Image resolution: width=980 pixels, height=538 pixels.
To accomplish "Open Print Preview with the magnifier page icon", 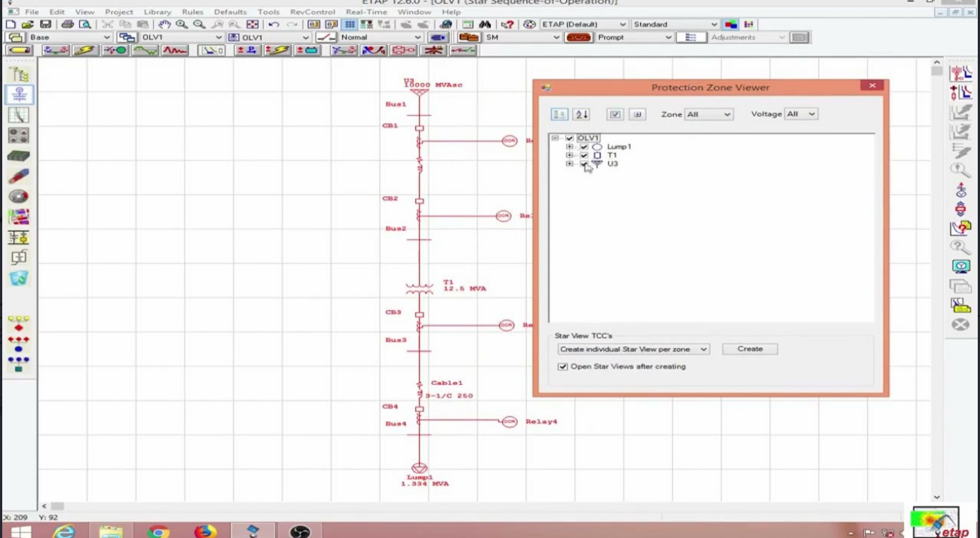I will (x=85, y=25).
